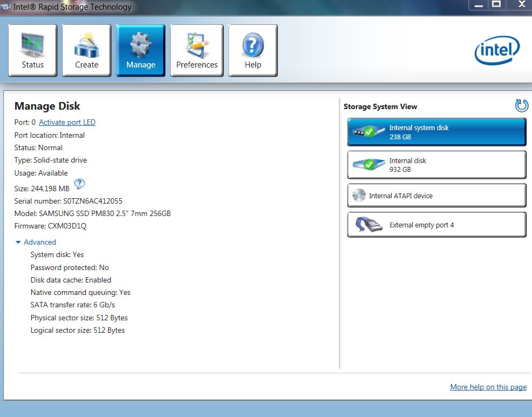532x417 pixels.
Task: Click Activate port LED link
Action: [67, 122]
